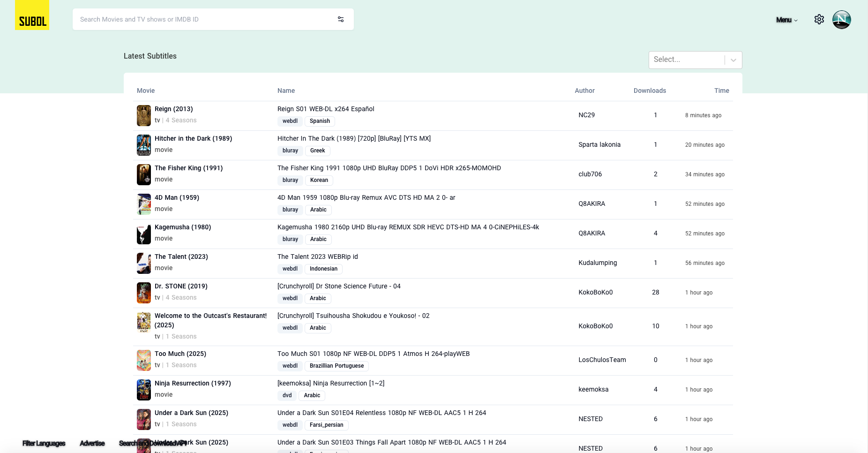Viewport: 868px width, 453px height.
Task: Open Dr Stone Science Future - 04 subtitle
Action: [x=339, y=286]
